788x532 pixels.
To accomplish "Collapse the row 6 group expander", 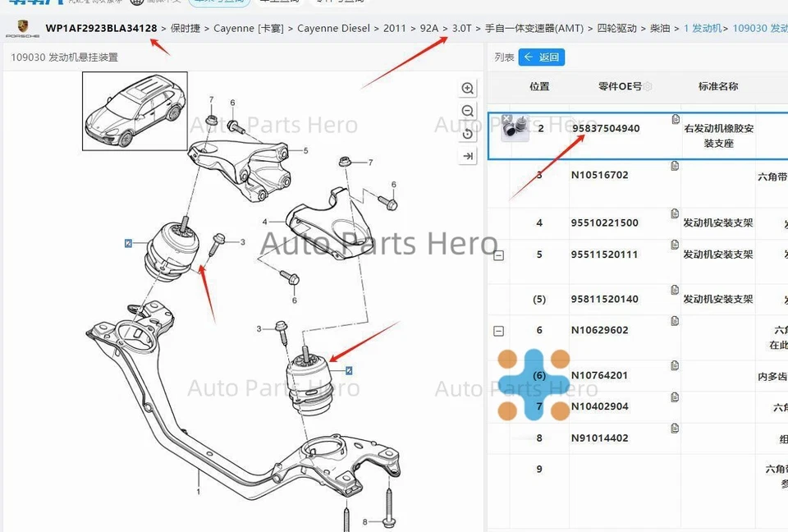I will (498, 331).
